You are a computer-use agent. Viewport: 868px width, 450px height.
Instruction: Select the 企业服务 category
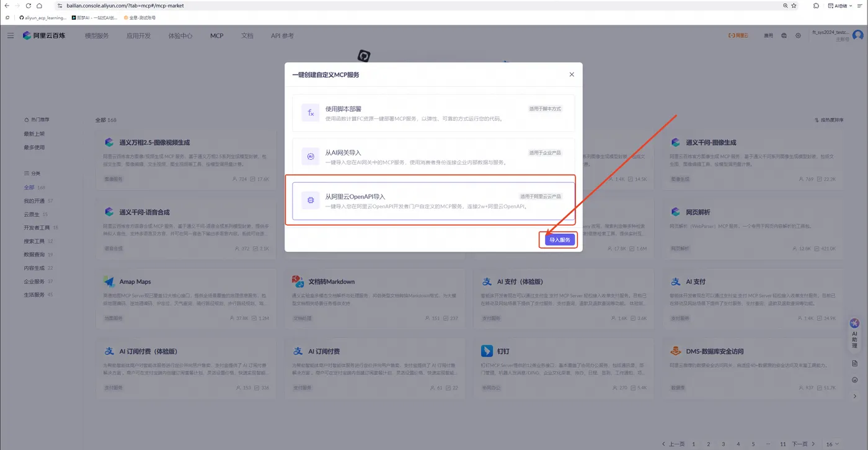click(x=38, y=281)
